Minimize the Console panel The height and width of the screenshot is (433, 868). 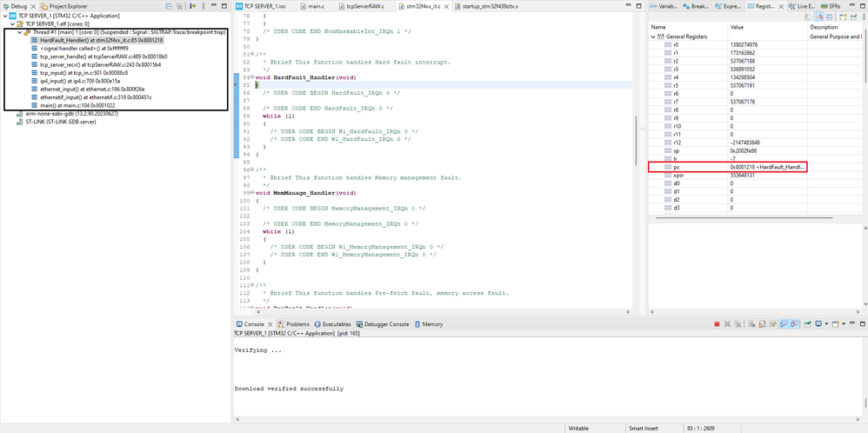(x=852, y=323)
